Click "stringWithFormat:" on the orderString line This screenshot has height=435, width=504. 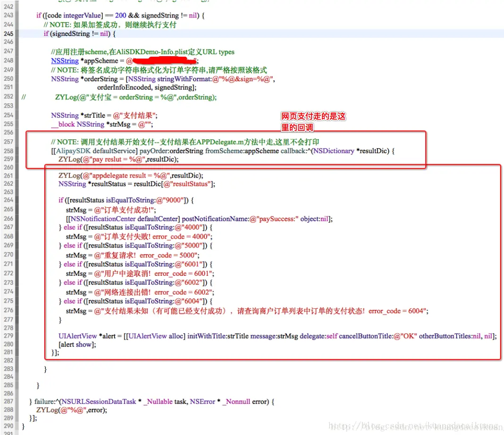pyautogui.click(x=184, y=79)
